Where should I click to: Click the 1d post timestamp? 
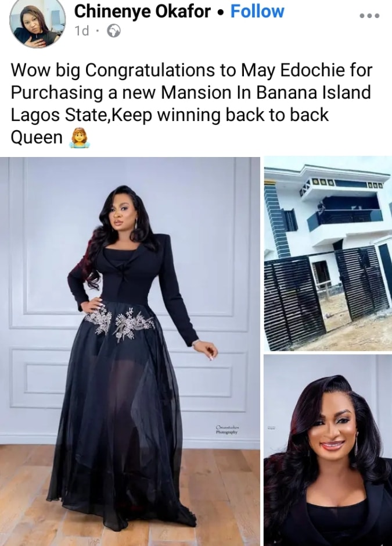[x=82, y=31]
